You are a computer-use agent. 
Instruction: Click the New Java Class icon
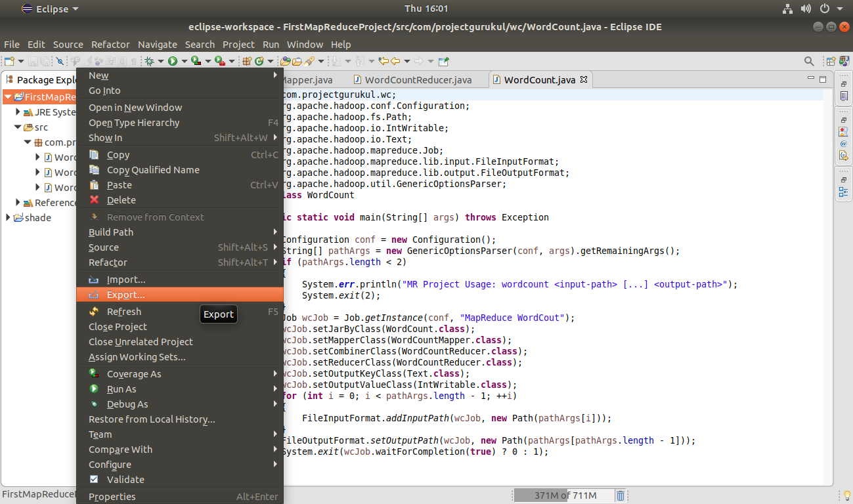pos(259,61)
